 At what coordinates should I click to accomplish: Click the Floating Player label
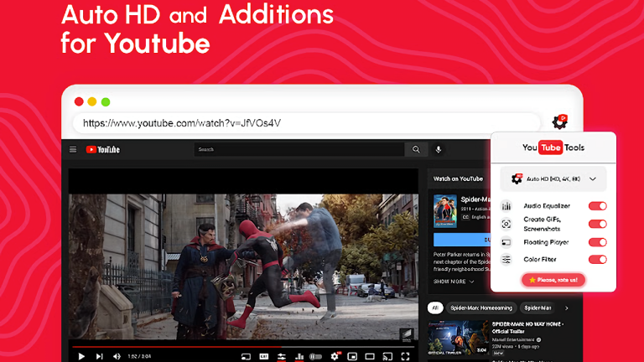click(x=546, y=242)
